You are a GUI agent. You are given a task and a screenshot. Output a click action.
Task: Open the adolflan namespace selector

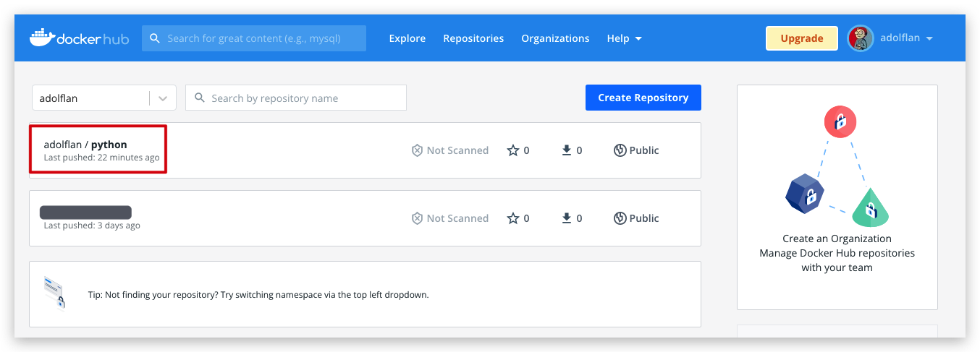pyautogui.click(x=104, y=98)
